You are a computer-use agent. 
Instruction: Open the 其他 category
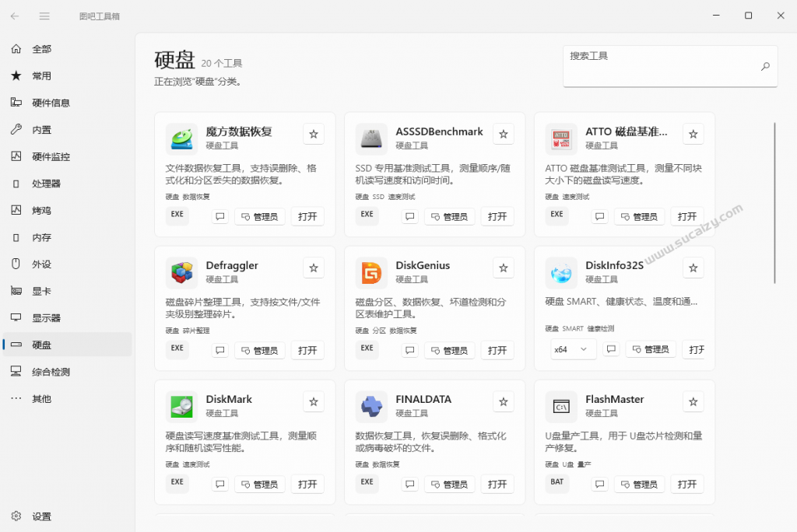click(67, 399)
